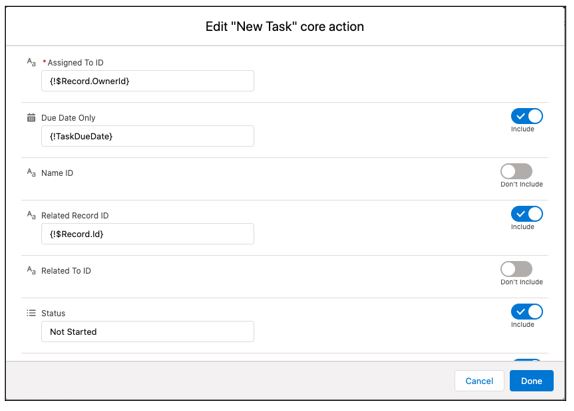Toggle off Include for the Status field
The image size is (574, 411).
527,312
